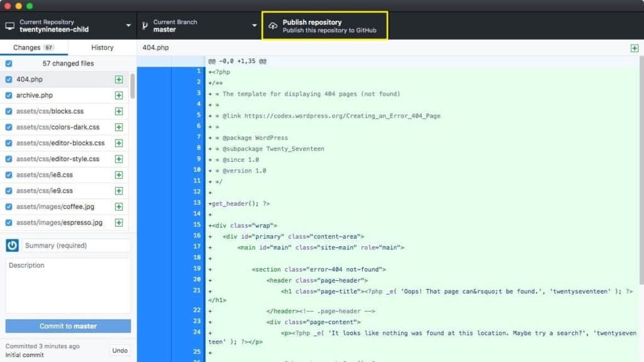The width and height of the screenshot is (644, 362).
Task: Toggle the 57 changed files checkbox
Action: 9,64
